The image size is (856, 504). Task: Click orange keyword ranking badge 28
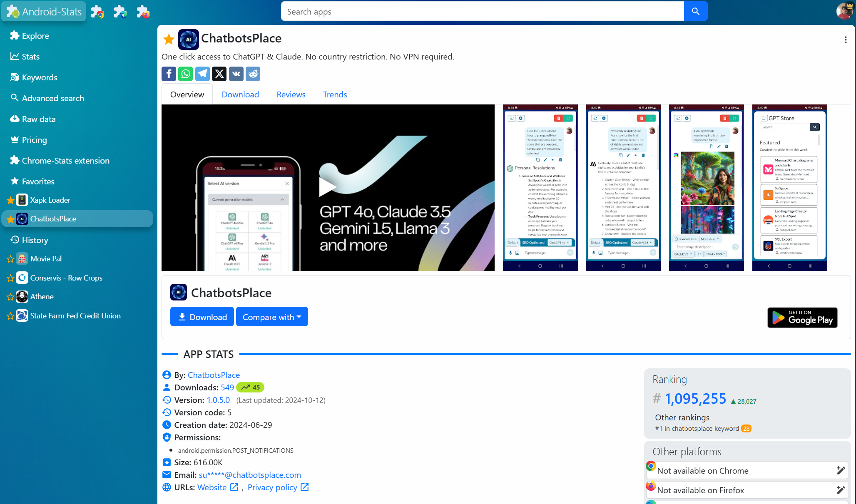pos(746,429)
